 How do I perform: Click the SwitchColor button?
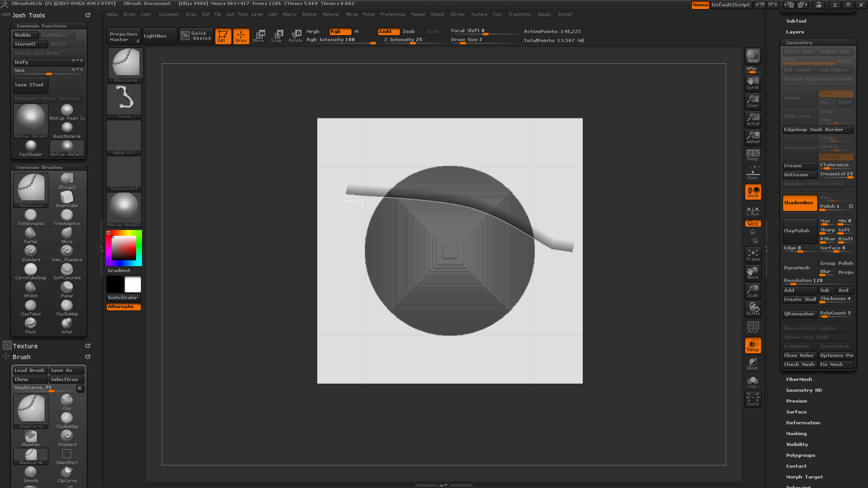pyautogui.click(x=124, y=297)
